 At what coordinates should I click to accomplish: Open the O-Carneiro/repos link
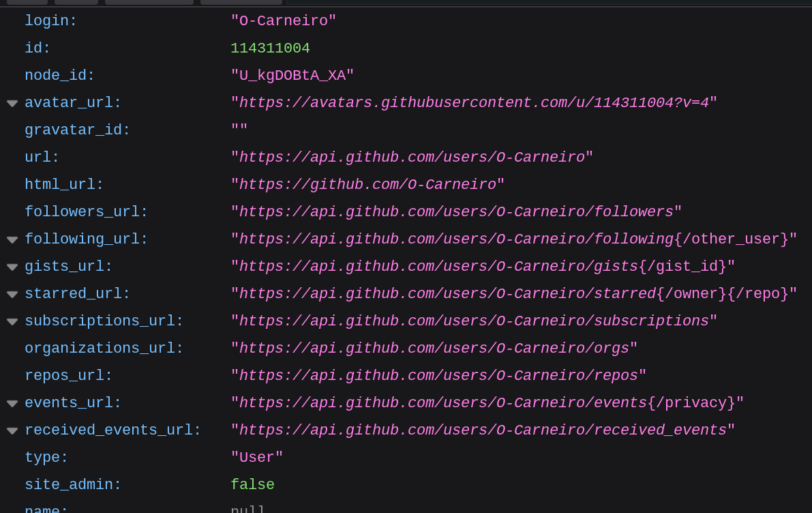[x=438, y=376]
